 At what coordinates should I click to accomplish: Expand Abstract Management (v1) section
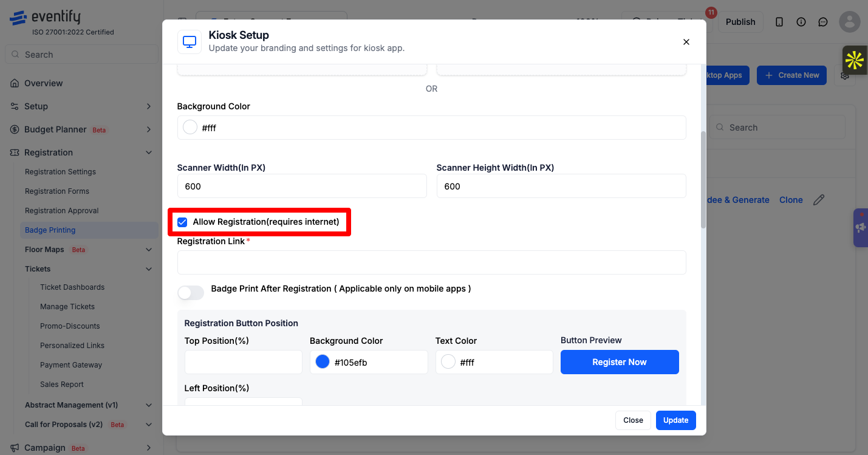[149, 405]
